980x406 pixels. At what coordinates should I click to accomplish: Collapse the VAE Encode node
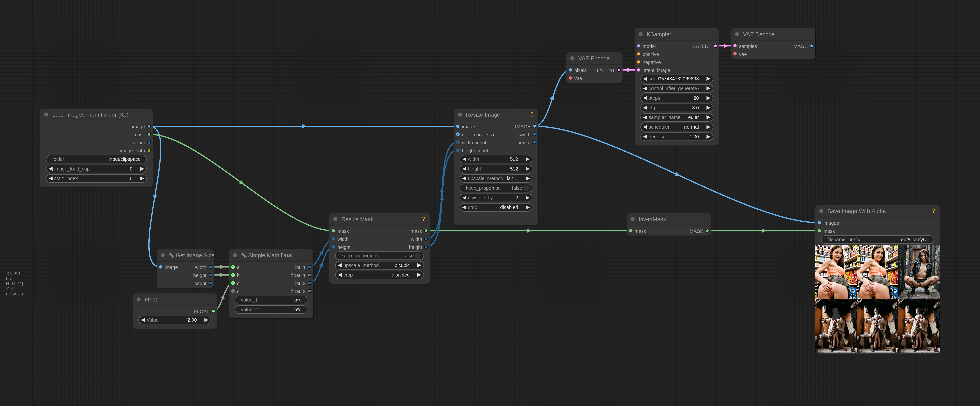(572, 58)
